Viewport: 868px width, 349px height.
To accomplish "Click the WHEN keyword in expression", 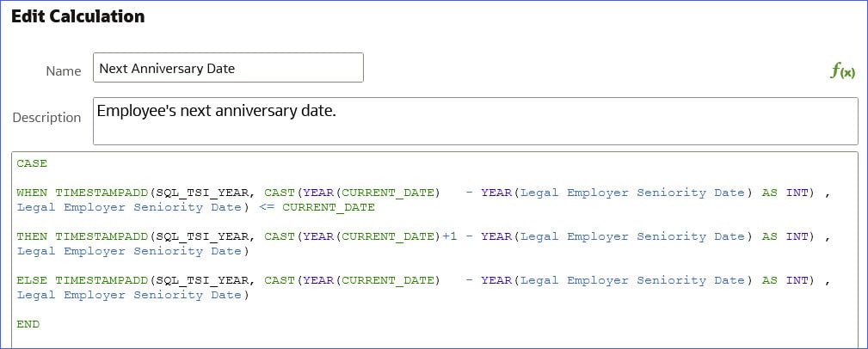I will pyautogui.click(x=32, y=193).
